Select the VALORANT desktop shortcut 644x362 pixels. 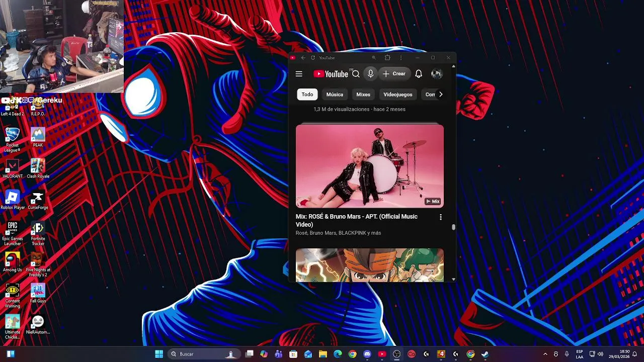click(x=13, y=168)
